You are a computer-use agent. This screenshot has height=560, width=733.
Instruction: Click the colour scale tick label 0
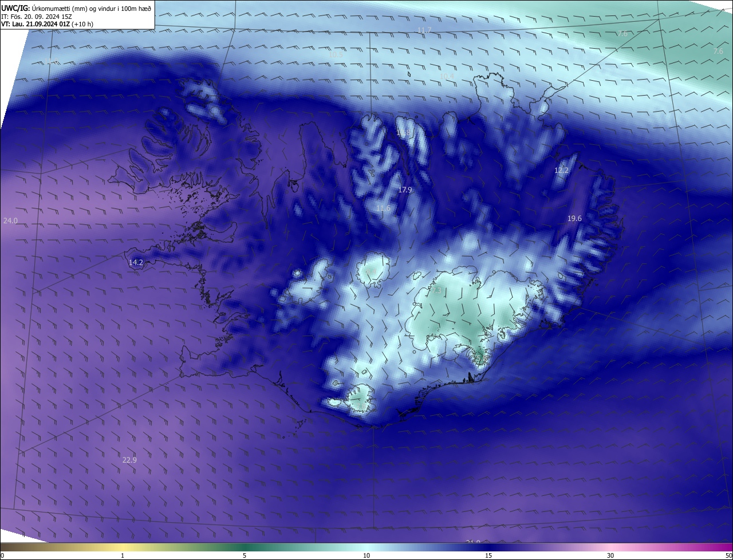point(2,555)
